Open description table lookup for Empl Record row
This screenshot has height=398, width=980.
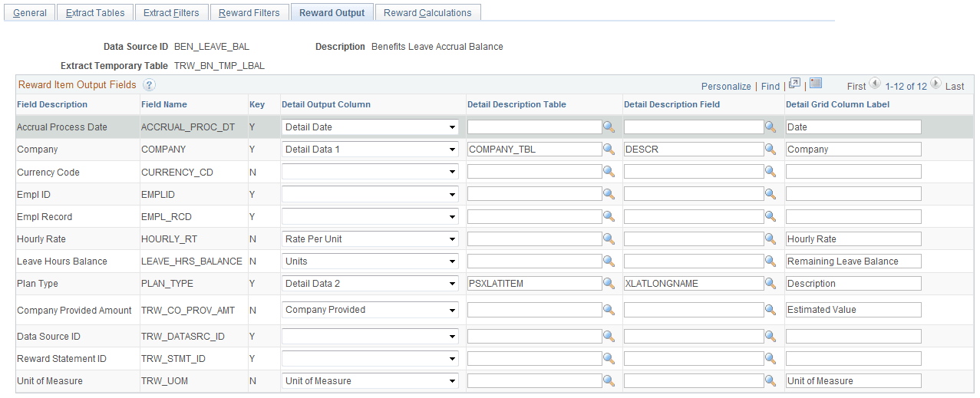(x=609, y=216)
